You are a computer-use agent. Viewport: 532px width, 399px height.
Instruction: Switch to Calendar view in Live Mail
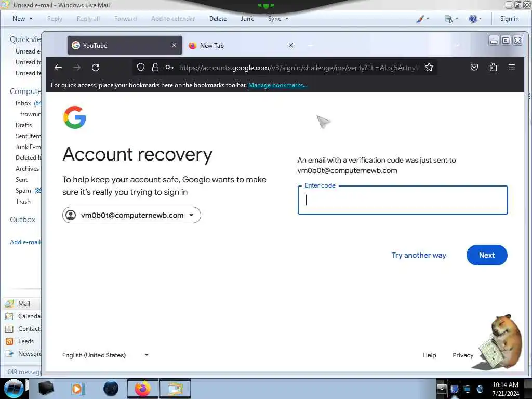(23, 316)
